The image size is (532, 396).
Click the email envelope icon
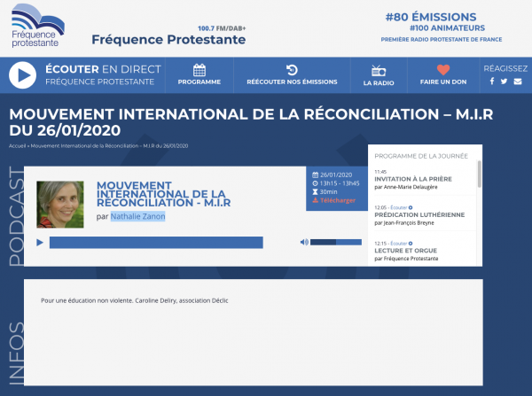click(x=518, y=82)
